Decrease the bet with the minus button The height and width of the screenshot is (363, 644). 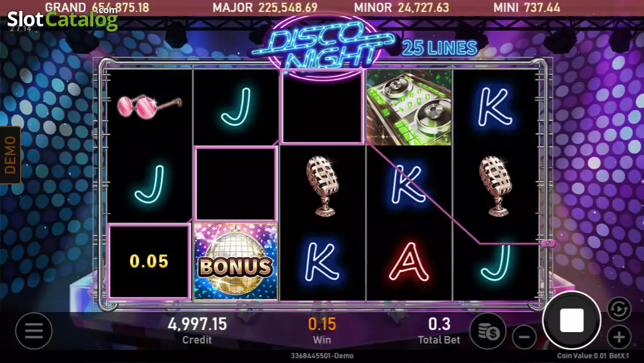(524, 337)
